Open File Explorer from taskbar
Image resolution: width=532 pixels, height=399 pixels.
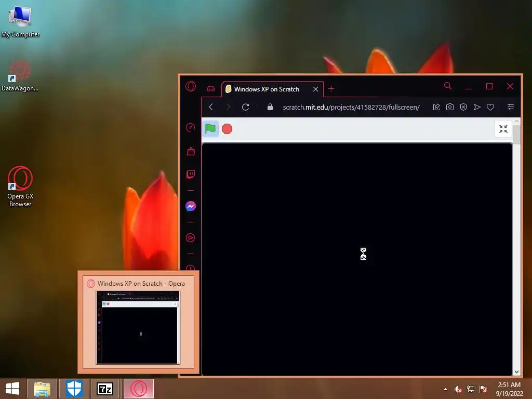tap(42, 389)
